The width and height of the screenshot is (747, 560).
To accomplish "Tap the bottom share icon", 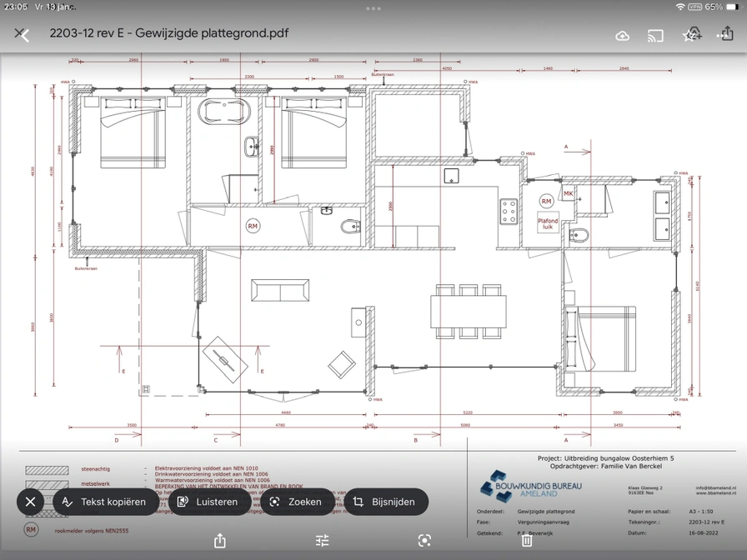I will tap(220, 540).
